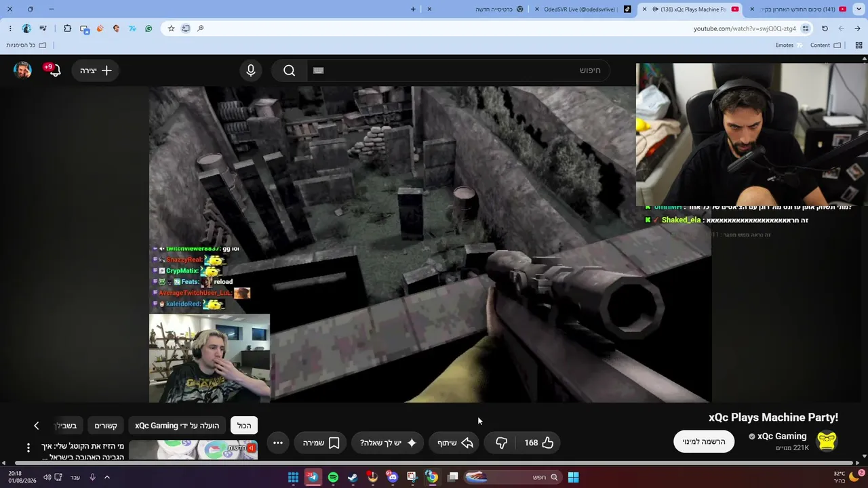Open Steam from the taskbar

(x=353, y=477)
